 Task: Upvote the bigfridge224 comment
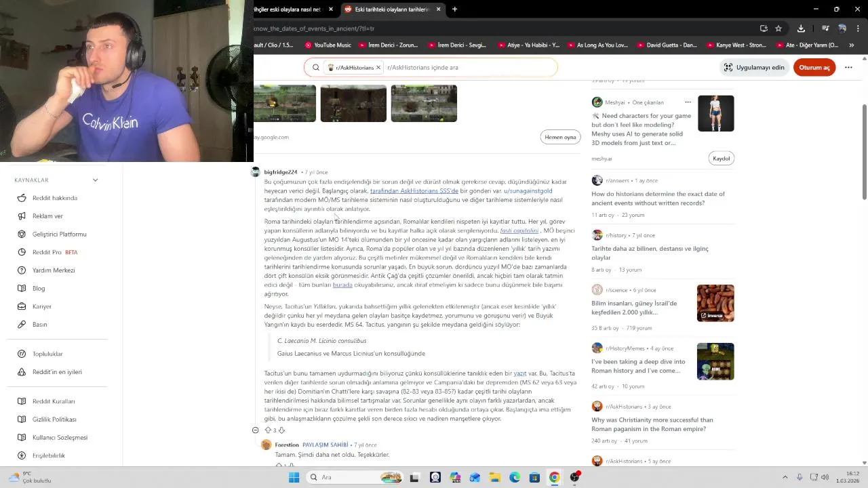[268, 430]
